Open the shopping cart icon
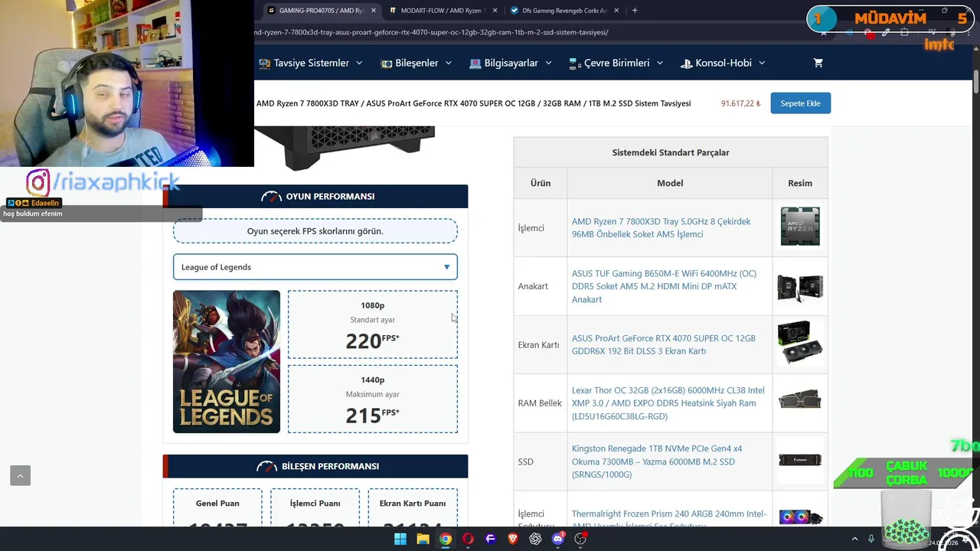The height and width of the screenshot is (551, 980). pyautogui.click(x=818, y=63)
